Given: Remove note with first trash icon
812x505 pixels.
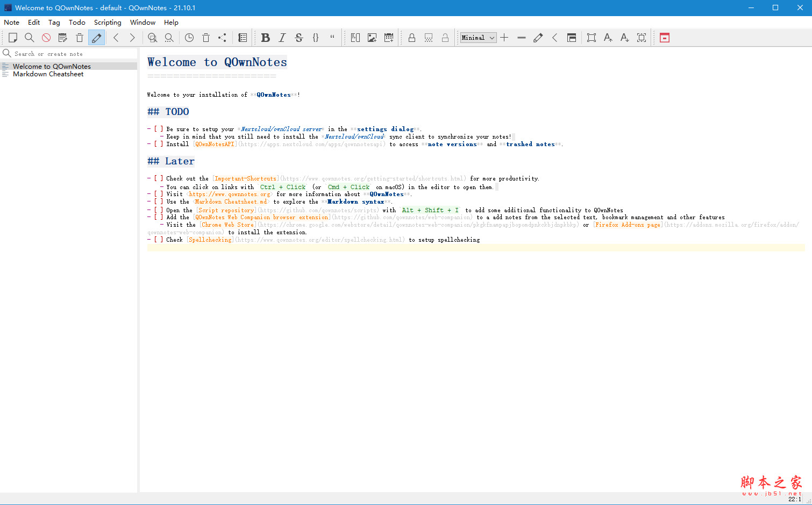Looking at the screenshot, I should 80,38.
